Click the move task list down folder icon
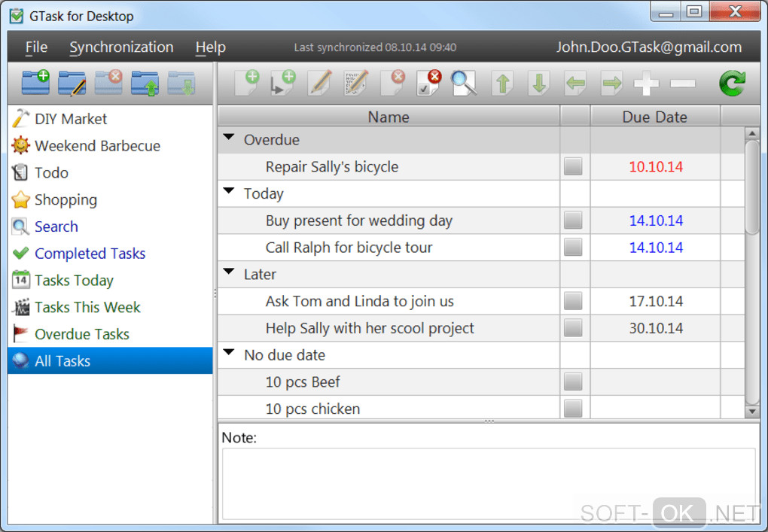 [181, 84]
